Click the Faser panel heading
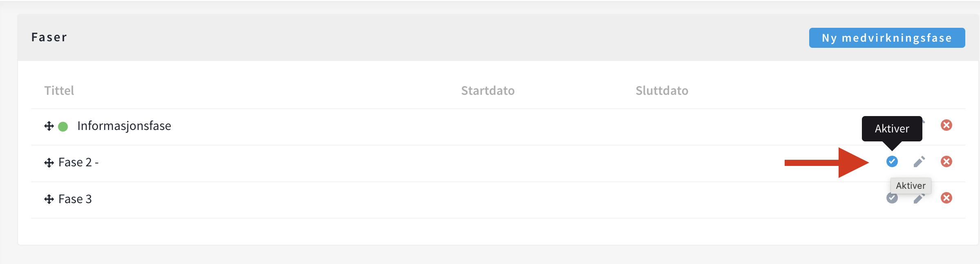 coord(49,37)
